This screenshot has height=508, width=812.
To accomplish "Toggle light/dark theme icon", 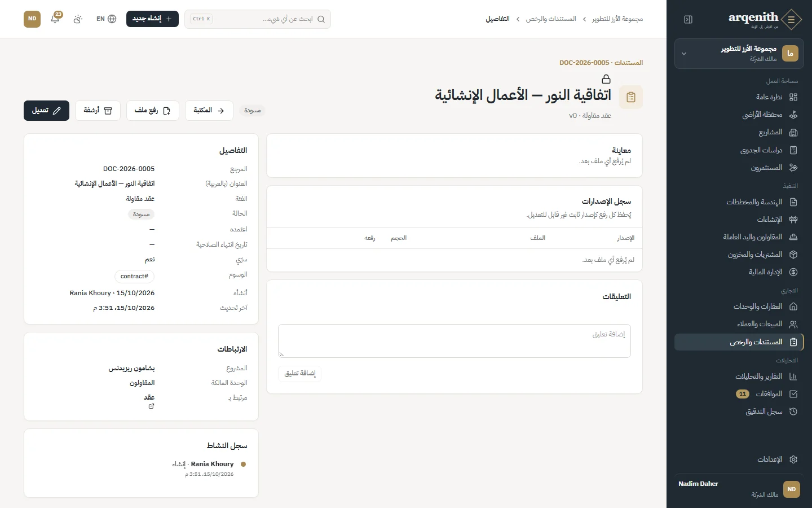I will pyautogui.click(x=78, y=19).
